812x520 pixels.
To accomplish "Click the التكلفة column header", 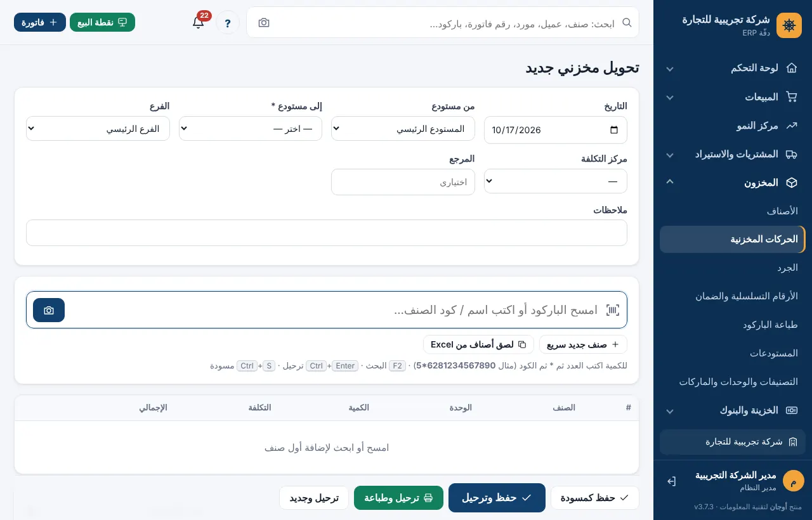I will [259, 408].
